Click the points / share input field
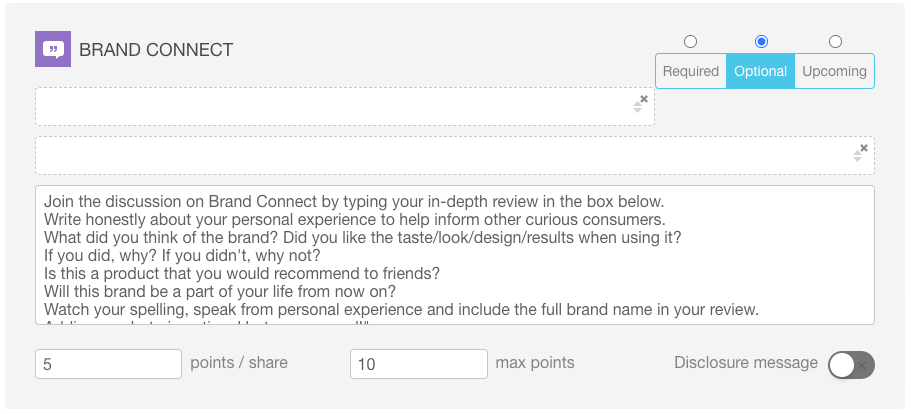Screen dimensions: 911x414 point(109,364)
